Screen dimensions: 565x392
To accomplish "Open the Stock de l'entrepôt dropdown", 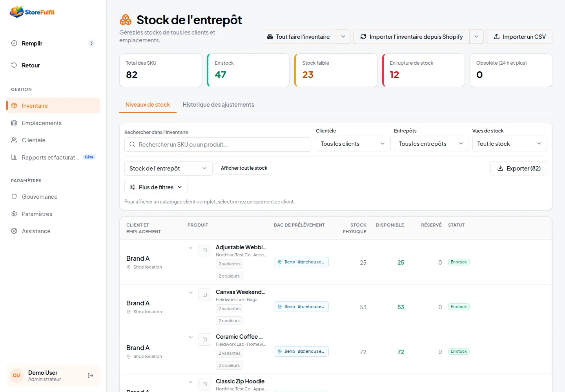I will [168, 168].
